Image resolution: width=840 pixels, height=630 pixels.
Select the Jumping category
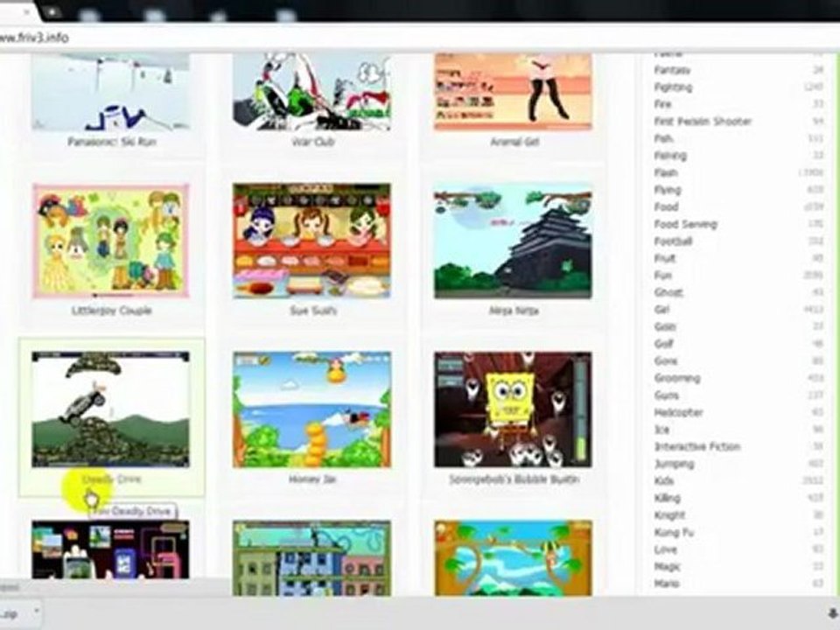674,464
